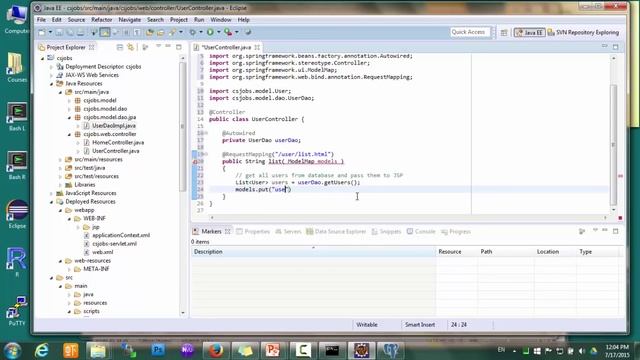640x360 pixels.
Task: Switch to the Markers tab
Action: 211,231
